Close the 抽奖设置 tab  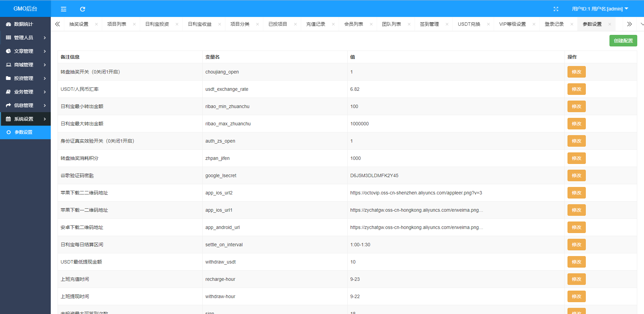96,24
